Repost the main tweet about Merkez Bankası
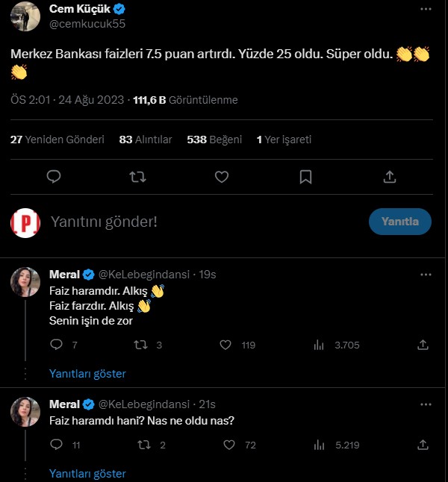The height and width of the screenshot is (482, 448). [137, 177]
